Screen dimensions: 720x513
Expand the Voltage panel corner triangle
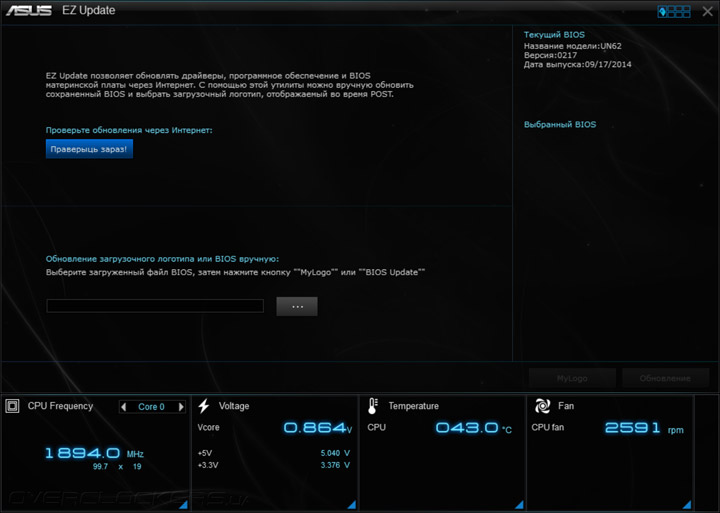coord(352,505)
